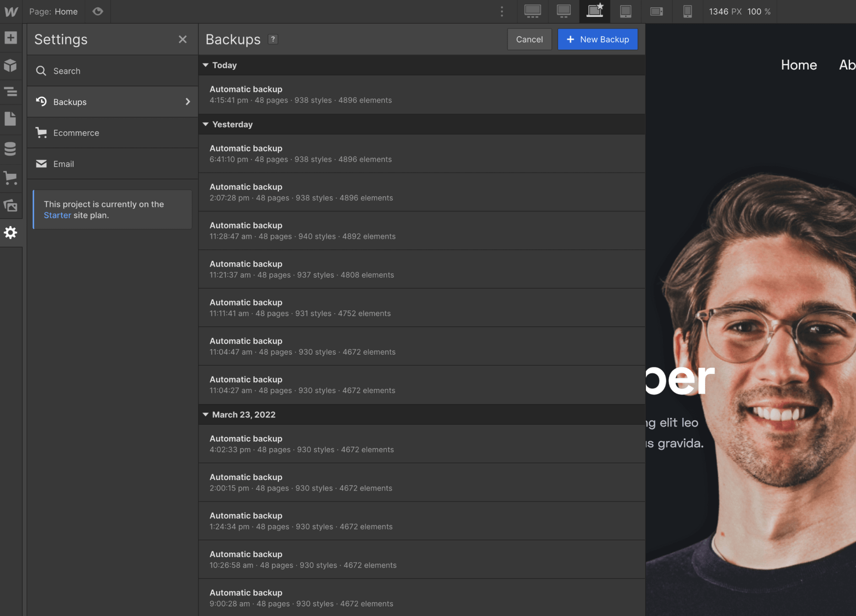Open the Navigator panel
The height and width of the screenshot is (616, 856).
click(11, 92)
